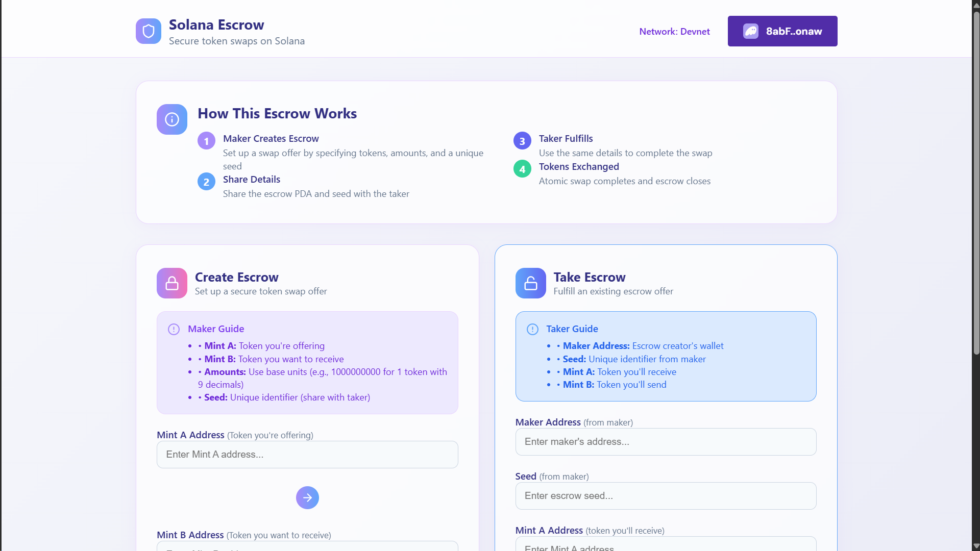Click 'Set up a secure token swap offer' subtitle

click(261, 291)
